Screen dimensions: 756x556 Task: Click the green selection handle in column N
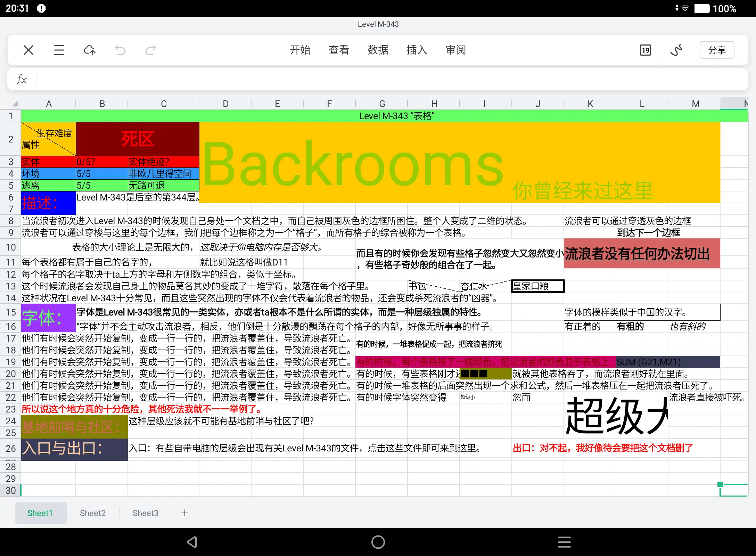tap(720, 484)
